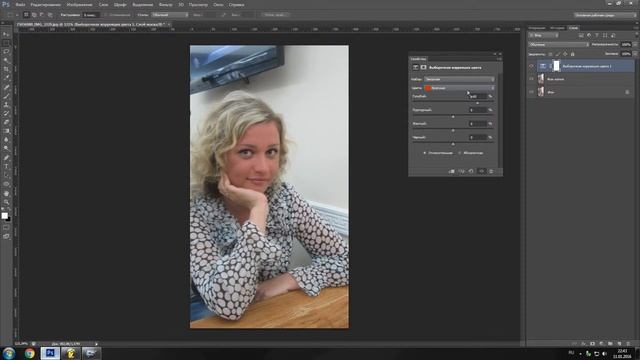Screen dimensions: 640x360
Task: Select the Pen tool
Action: (x=6, y=158)
